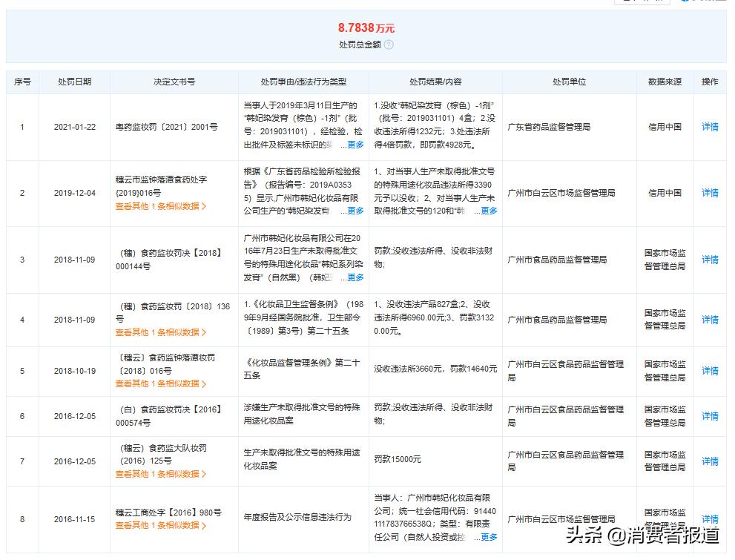The height and width of the screenshot is (560, 735).
Task: Click the 序号 column header
Action: [22, 82]
